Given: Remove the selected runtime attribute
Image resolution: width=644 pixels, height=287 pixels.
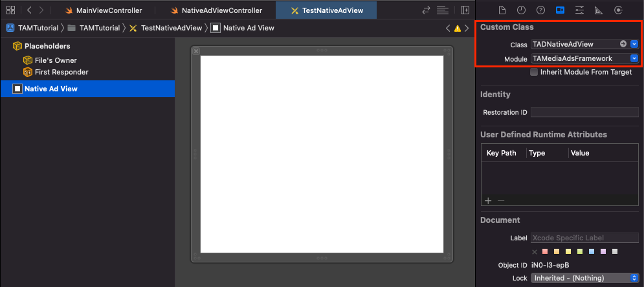Looking at the screenshot, I should coord(501,201).
